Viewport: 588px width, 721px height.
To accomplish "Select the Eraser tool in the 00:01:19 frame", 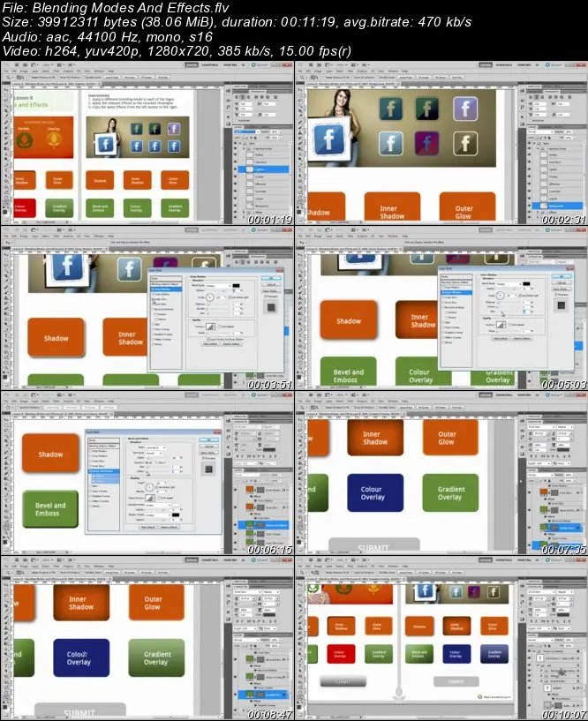I will (6, 143).
